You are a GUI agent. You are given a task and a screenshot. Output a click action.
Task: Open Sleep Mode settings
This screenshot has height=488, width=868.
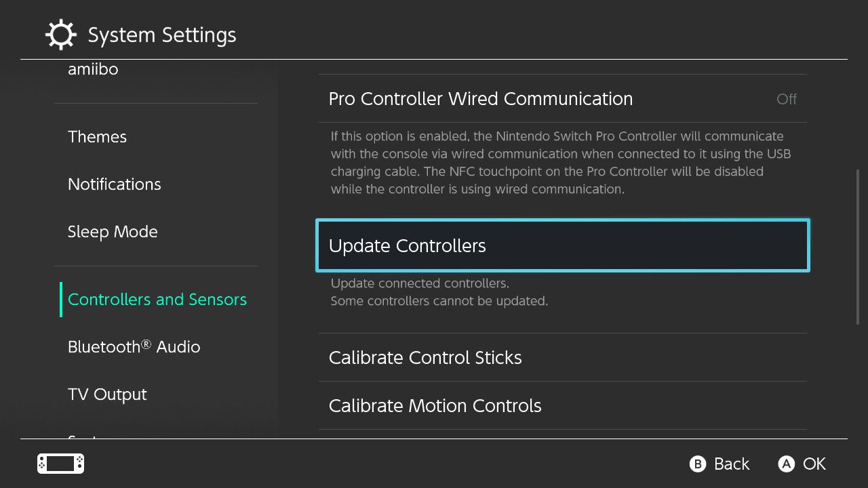pyautogui.click(x=113, y=232)
